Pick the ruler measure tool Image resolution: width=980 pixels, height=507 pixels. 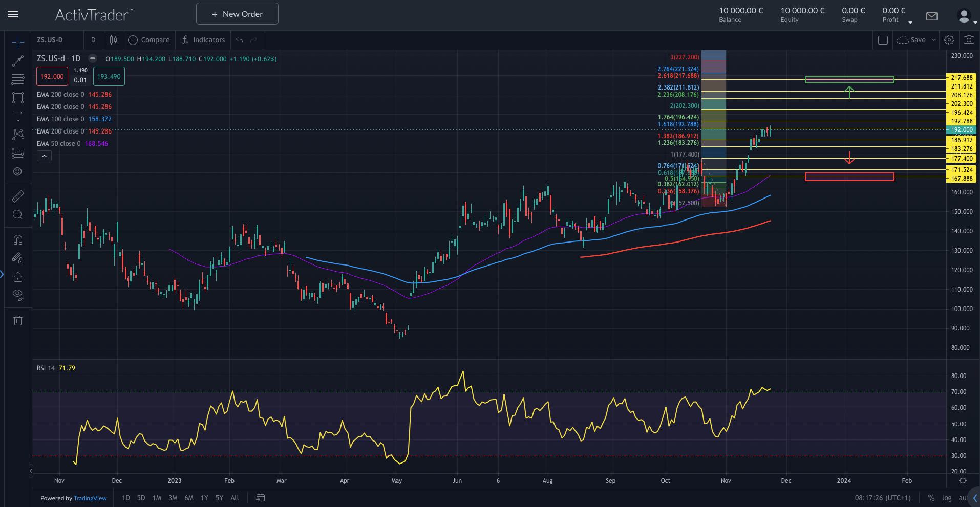18,196
